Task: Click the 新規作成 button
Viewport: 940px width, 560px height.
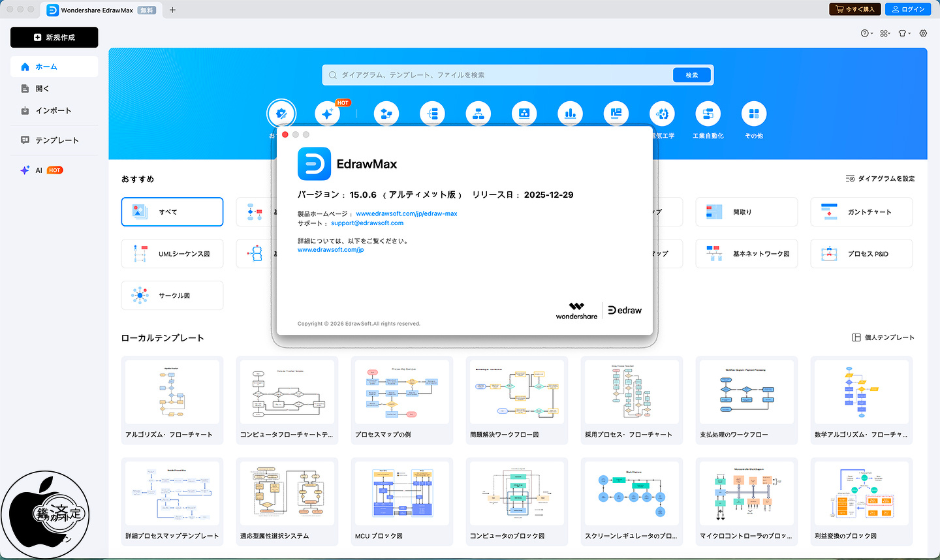Action: coord(54,37)
